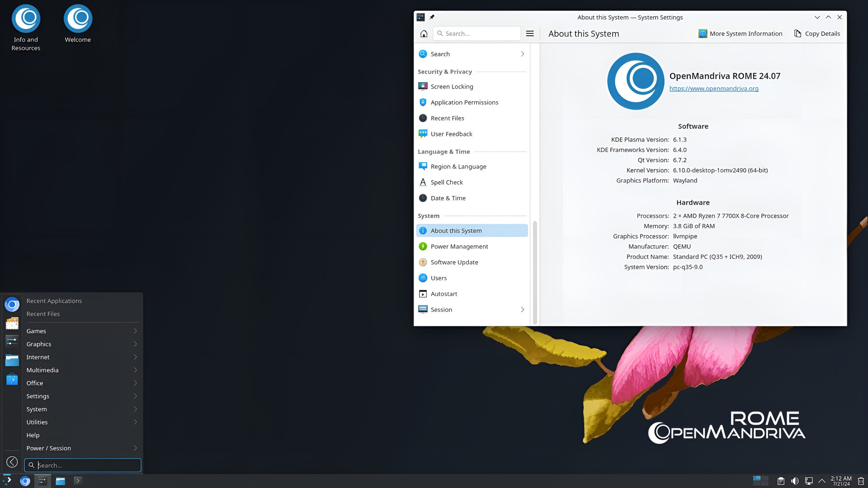Open the volume control in system tray
Image resolution: width=868 pixels, height=488 pixels.
[x=795, y=481]
